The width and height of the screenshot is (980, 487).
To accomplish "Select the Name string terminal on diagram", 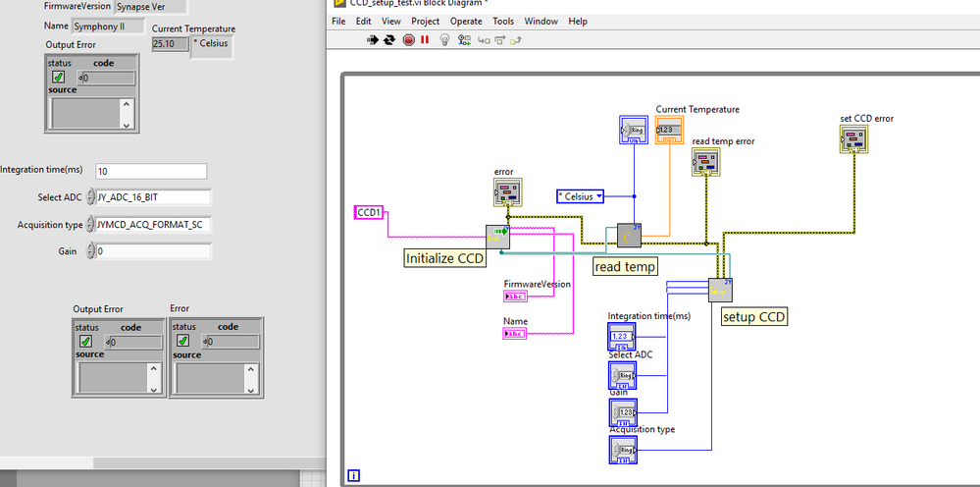I will coord(515,333).
